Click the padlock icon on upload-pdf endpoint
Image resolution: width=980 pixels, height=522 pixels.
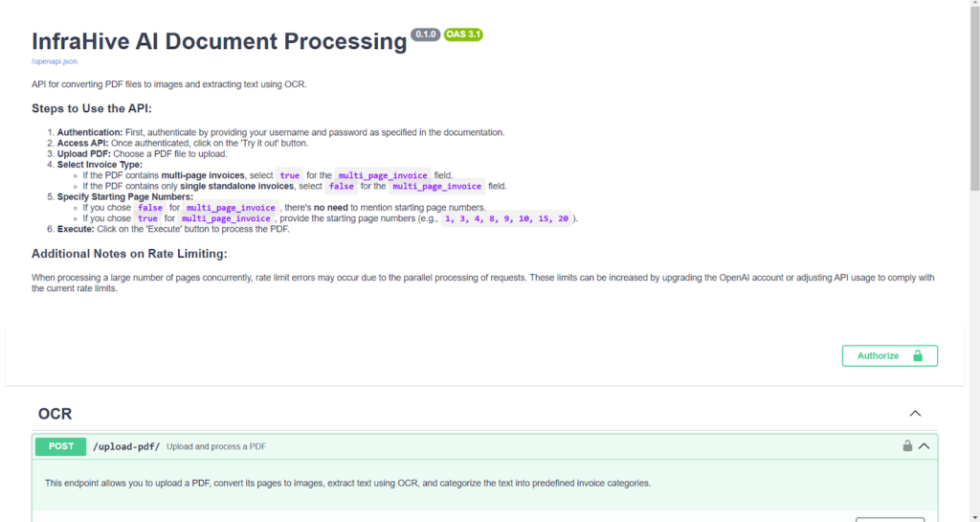coord(907,445)
